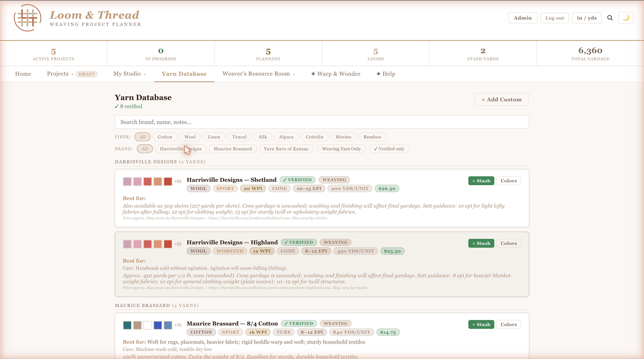Open Colors for Highland yarn
The height and width of the screenshot is (359, 644).
coord(508,243)
